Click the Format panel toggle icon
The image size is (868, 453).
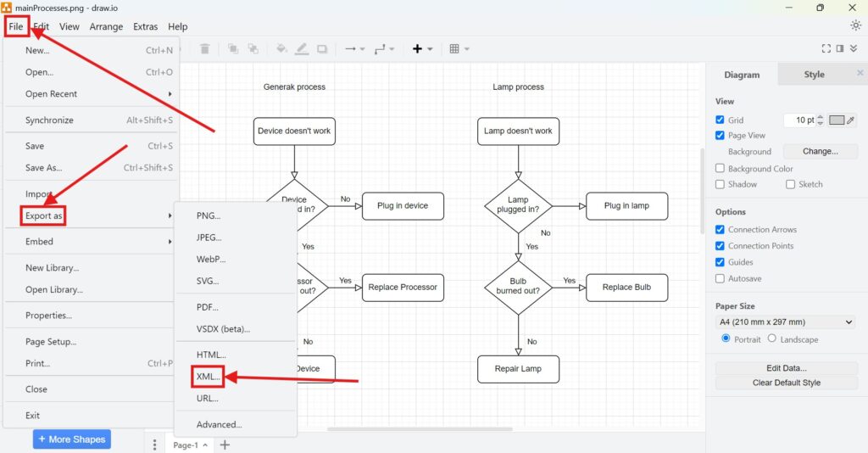(840, 49)
